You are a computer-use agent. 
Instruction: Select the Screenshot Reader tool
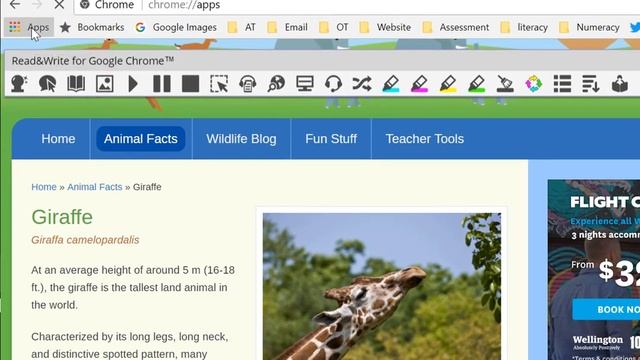point(219,84)
